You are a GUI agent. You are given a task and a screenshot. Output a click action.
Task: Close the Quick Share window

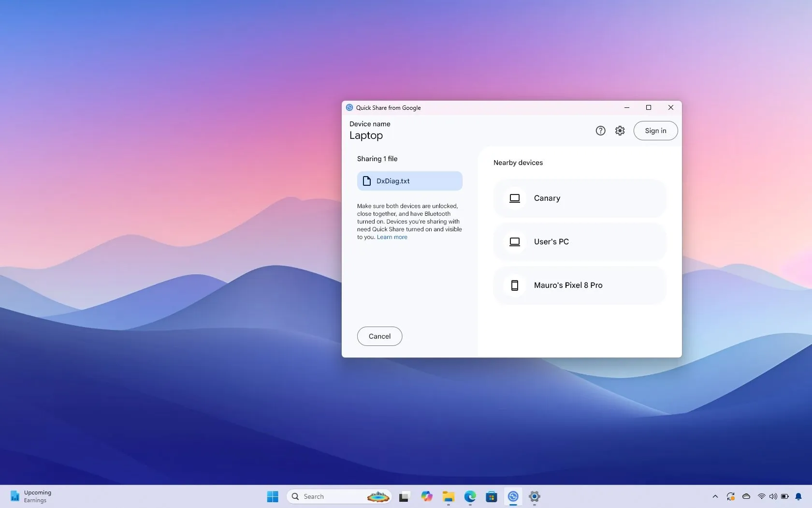[x=671, y=107]
